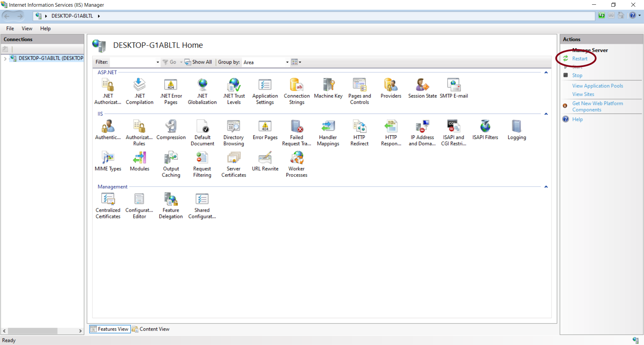Click Show All in filter bar
The width and height of the screenshot is (644, 345).
(198, 62)
